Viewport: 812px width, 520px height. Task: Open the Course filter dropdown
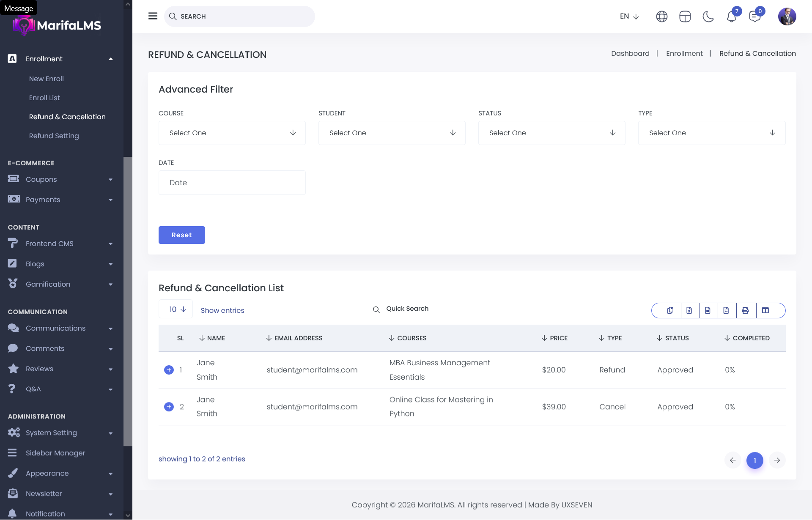[x=232, y=133]
